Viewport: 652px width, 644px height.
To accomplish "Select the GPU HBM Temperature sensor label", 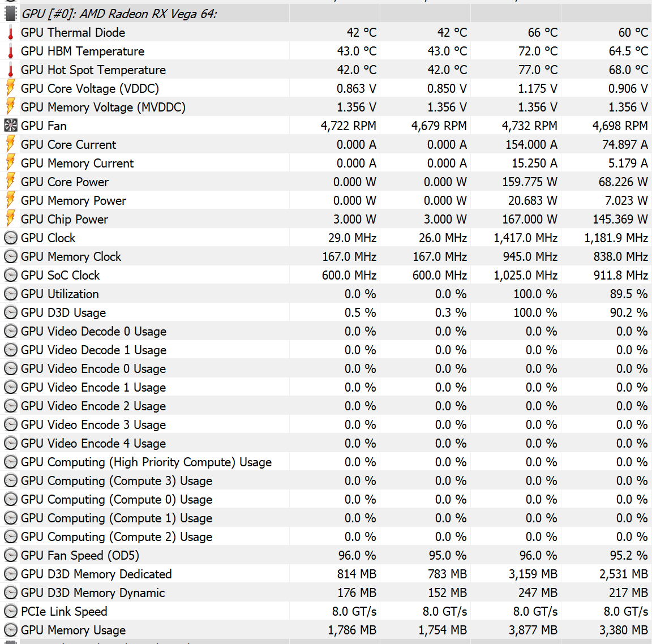I will 83,51.
